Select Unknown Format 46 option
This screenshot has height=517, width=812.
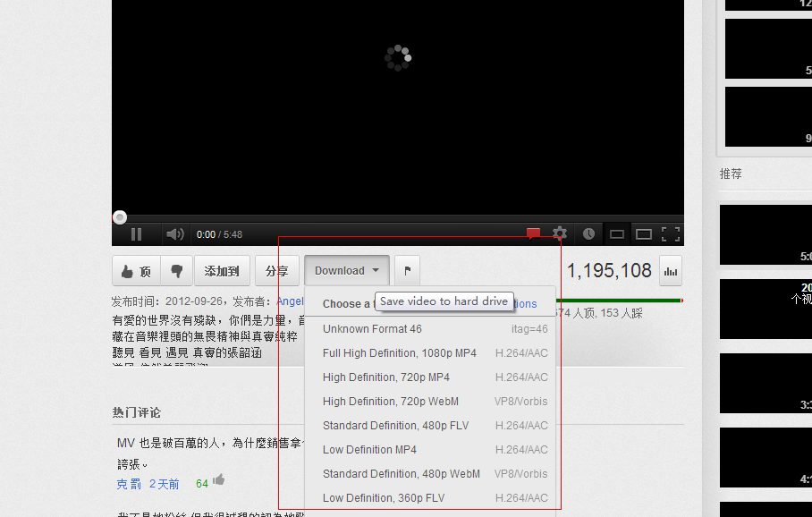[x=430, y=329]
